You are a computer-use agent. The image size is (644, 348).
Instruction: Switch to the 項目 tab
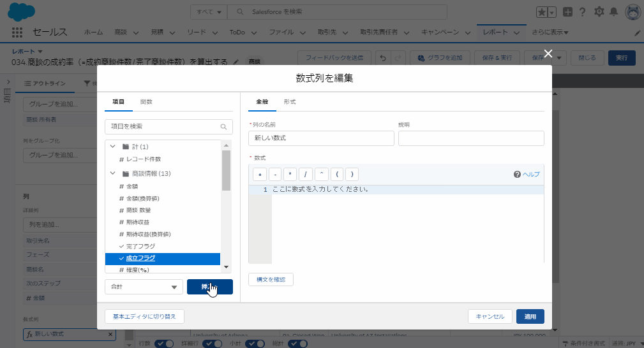(118, 102)
